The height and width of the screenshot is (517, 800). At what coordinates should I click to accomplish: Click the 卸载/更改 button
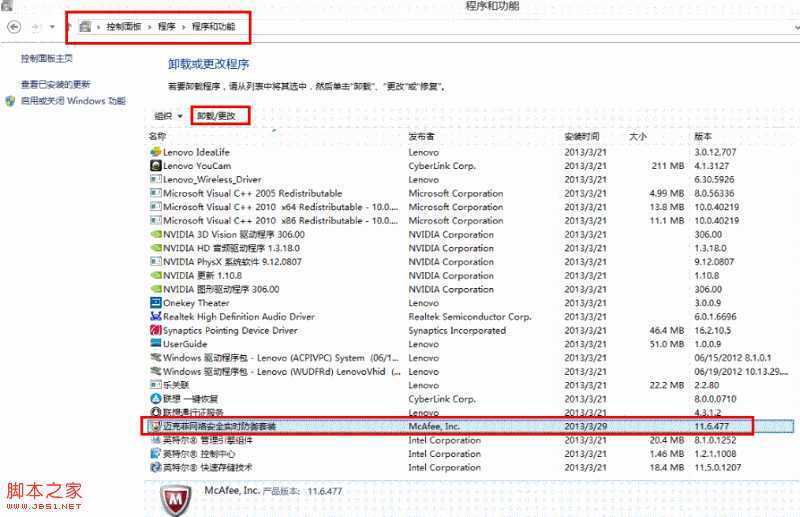(x=216, y=116)
